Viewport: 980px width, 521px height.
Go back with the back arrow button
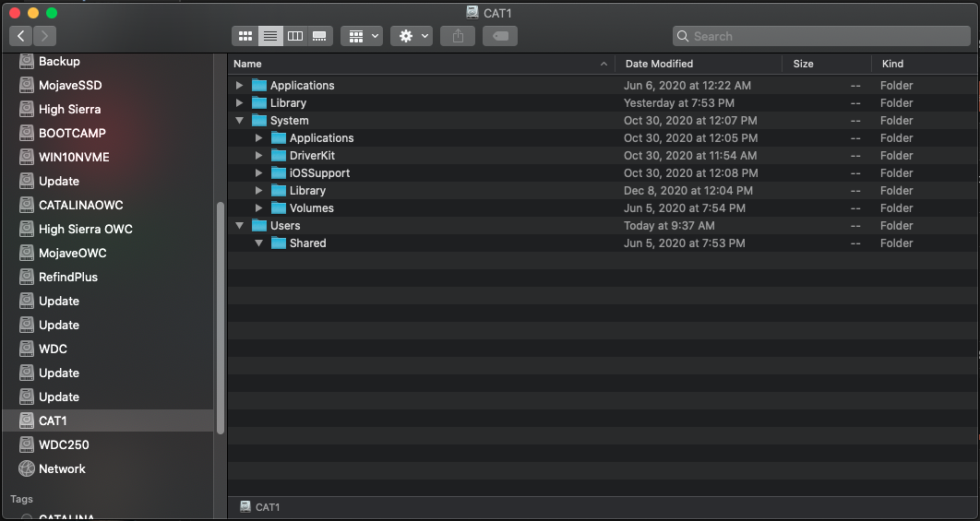(20, 36)
